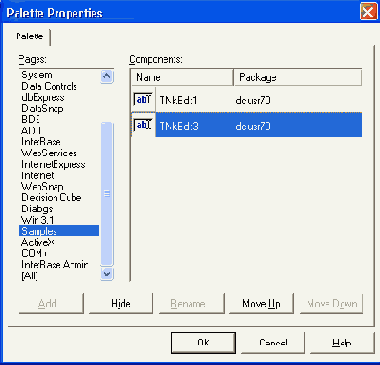
Task: Select the Win 3.1 page entry
Action: [37, 220]
